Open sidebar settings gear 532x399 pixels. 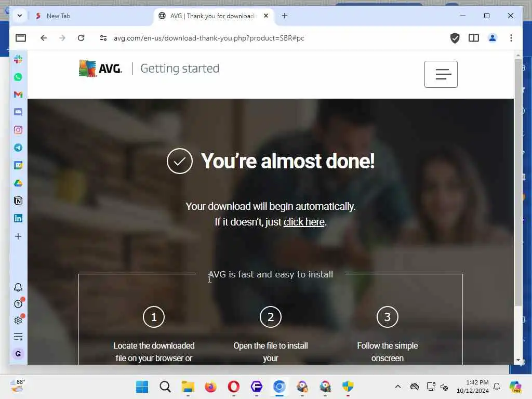coord(18,320)
